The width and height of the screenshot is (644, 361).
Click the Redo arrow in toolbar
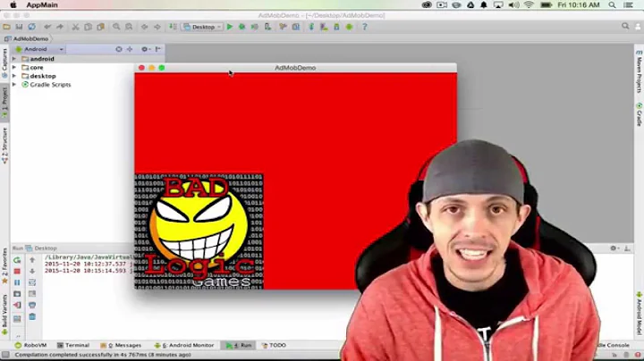point(60,27)
